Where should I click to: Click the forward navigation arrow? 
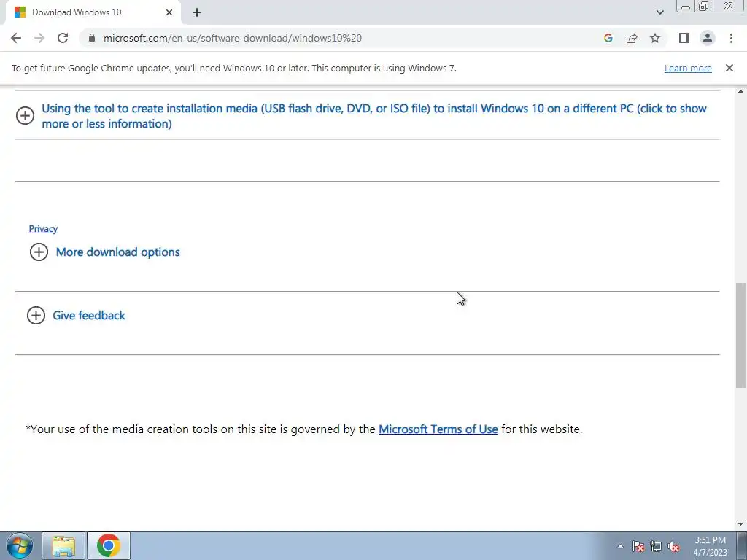point(39,38)
